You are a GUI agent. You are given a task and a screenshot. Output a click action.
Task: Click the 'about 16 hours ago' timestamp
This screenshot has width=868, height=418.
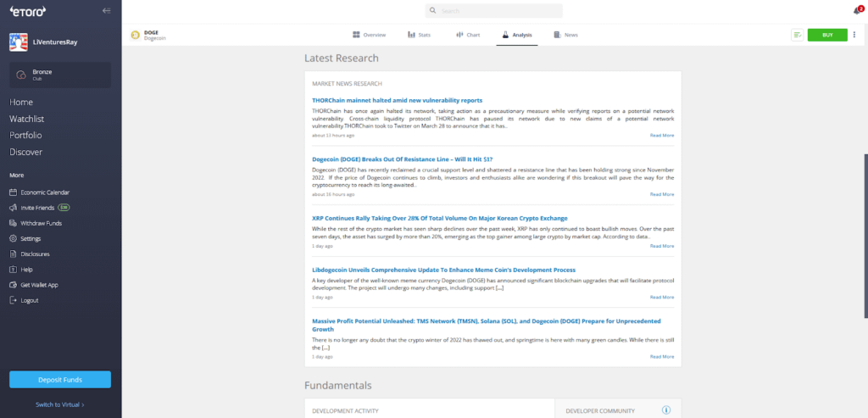[x=333, y=194]
